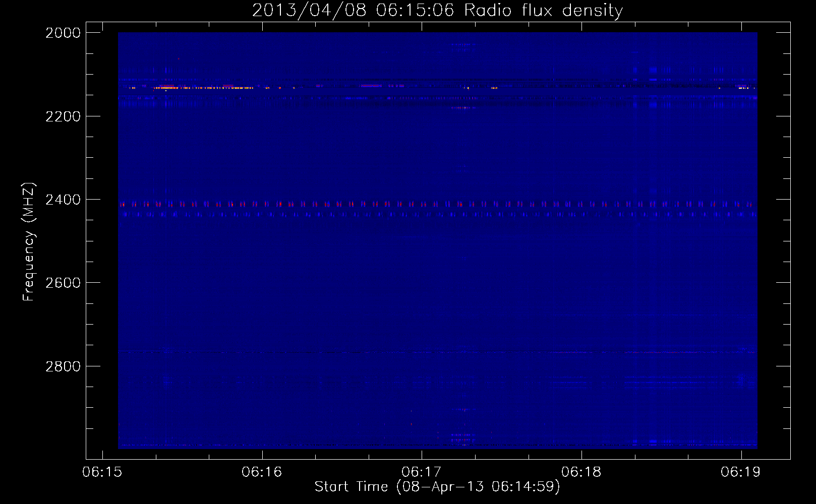816x504 pixels.
Task: Click the 2200 frequency axis label
Action: [63, 116]
